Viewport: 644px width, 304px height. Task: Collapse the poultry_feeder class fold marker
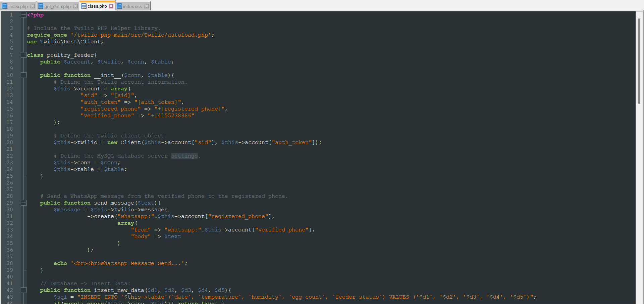(x=23, y=55)
